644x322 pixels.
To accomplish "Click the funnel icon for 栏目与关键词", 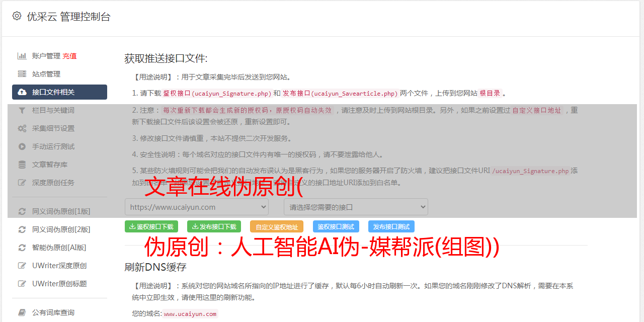I will tap(22, 110).
